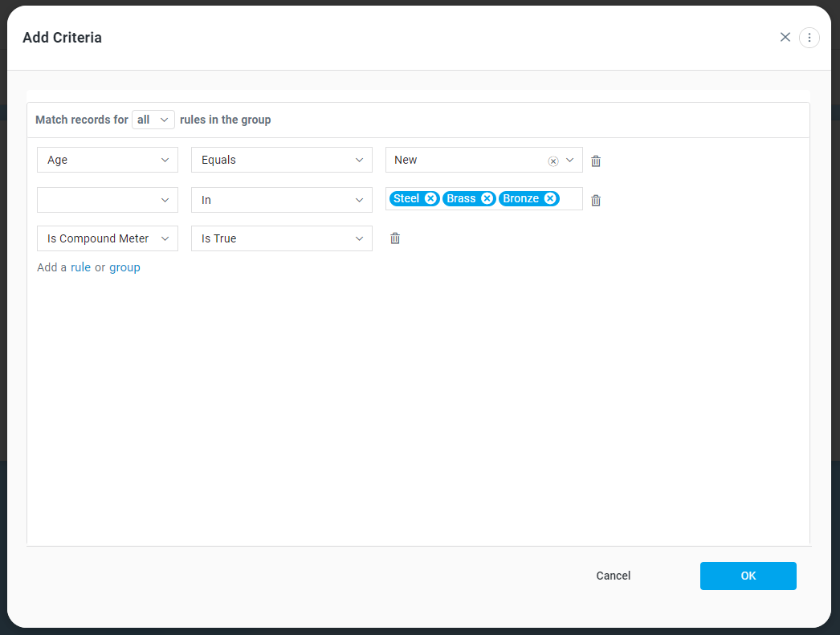Viewport: 840px width, 635px height.
Task: Change the In operator dropdown
Action: [281, 200]
